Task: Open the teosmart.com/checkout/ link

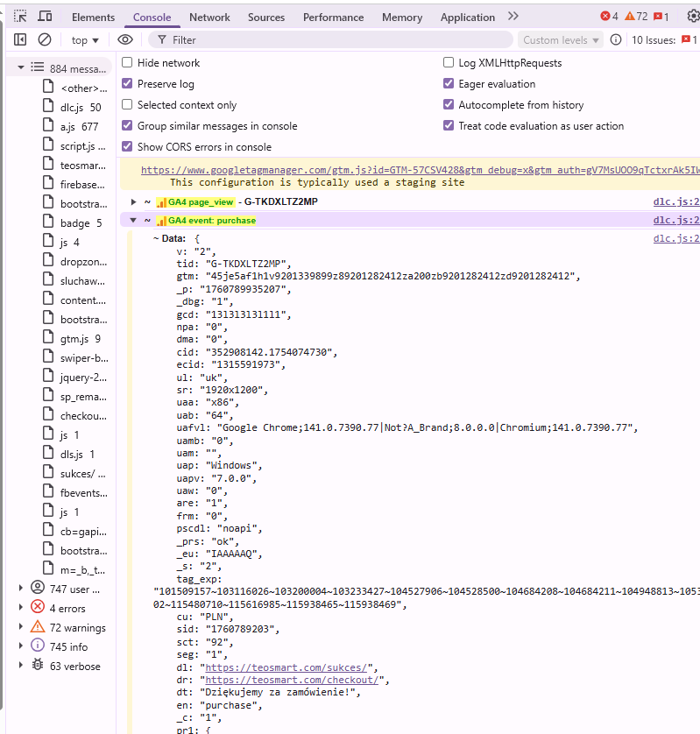Action: point(292,680)
